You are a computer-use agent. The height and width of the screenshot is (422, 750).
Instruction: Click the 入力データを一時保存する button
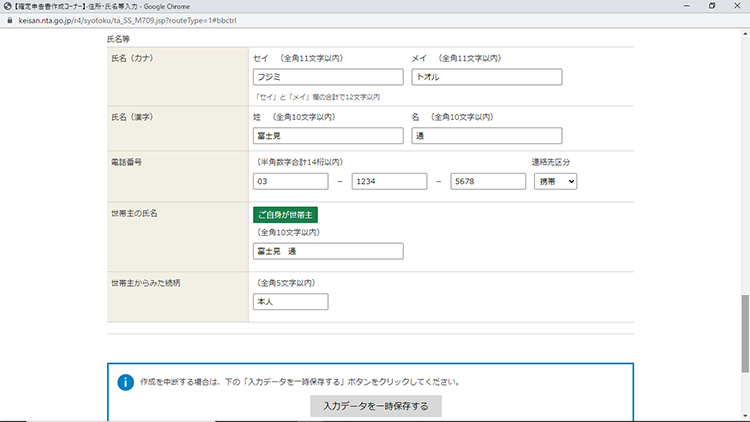click(x=375, y=406)
